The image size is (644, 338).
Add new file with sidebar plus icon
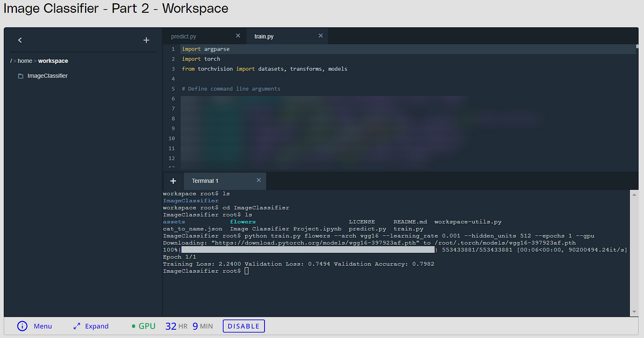point(146,40)
